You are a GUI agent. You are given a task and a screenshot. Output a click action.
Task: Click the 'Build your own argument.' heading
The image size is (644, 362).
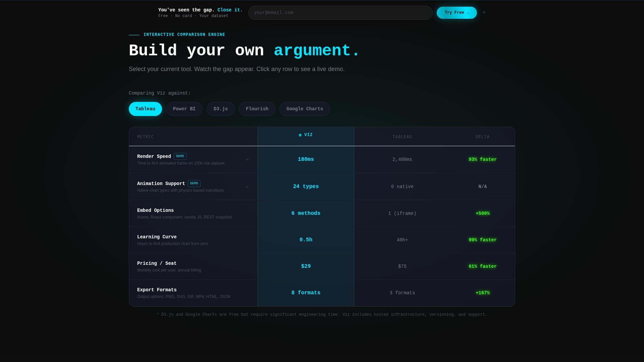[x=244, y=51]
